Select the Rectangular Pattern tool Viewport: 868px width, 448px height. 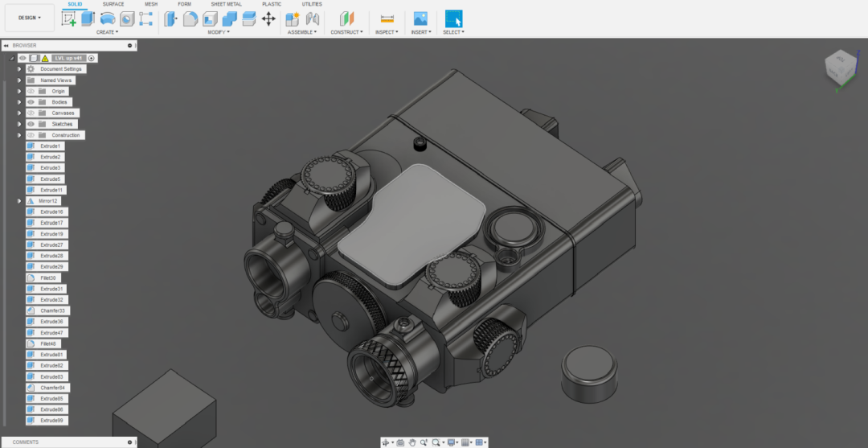pyautogui.click(x=145, y=18)
